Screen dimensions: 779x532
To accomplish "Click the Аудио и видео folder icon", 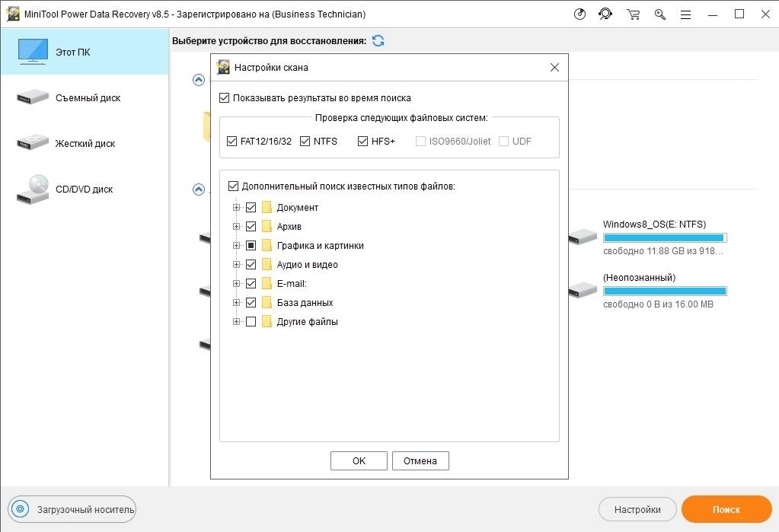I will 267,264.
